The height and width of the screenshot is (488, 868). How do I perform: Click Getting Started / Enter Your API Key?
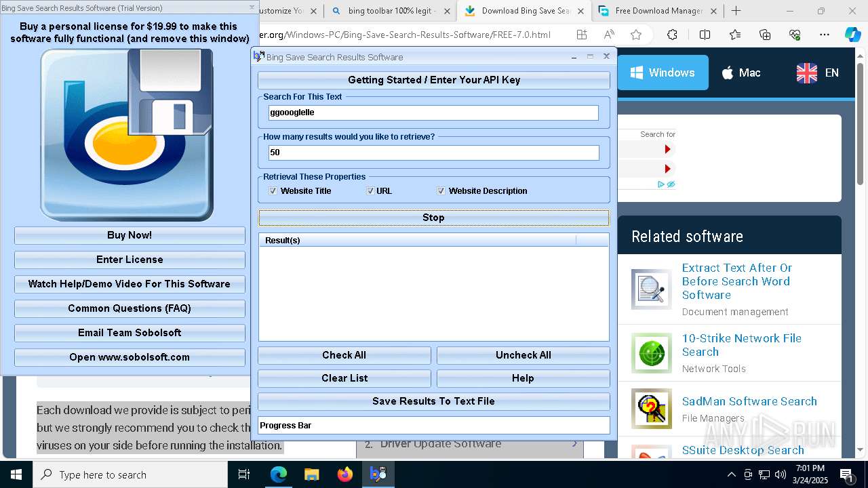click(434, 80)
